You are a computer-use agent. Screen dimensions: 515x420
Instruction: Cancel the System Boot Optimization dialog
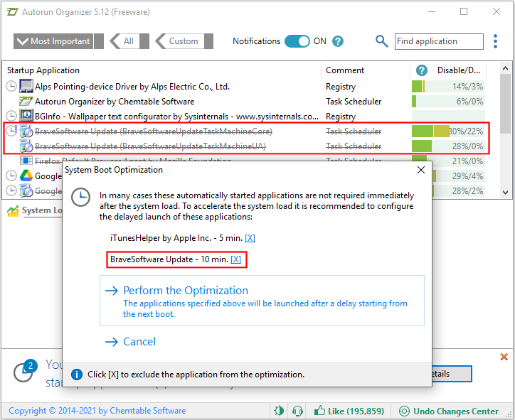pos(139,342)
